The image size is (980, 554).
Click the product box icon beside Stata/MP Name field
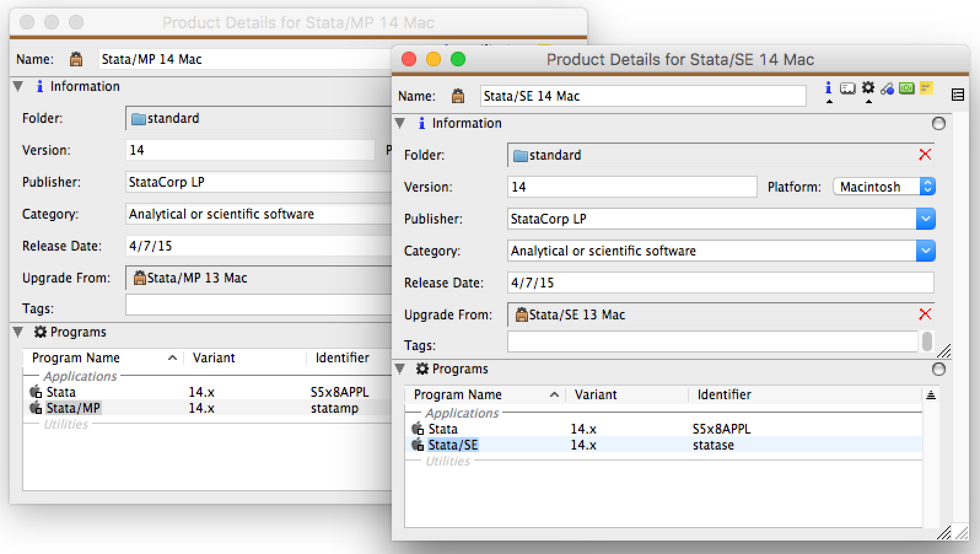76,59
